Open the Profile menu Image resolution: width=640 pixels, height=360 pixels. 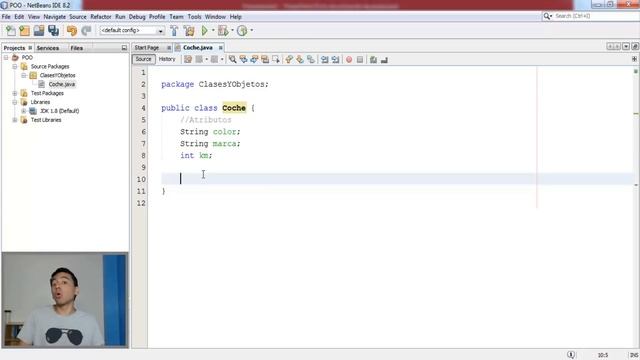coord(157,17)
